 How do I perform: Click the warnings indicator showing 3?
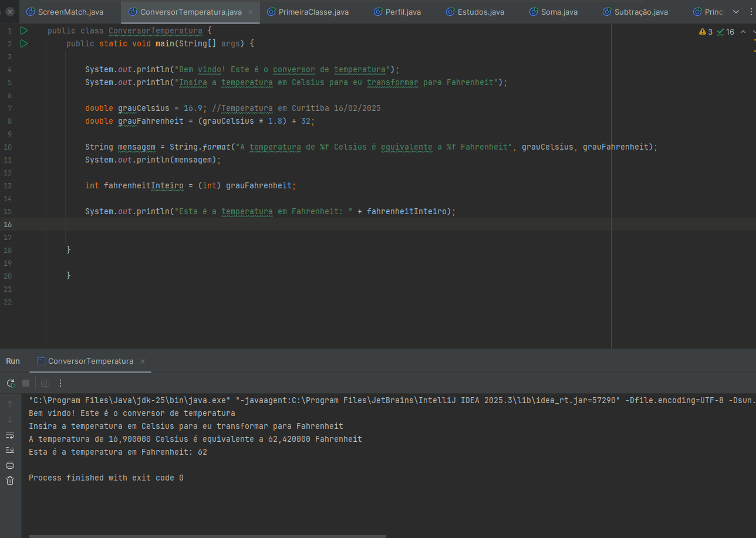(x=706, y=32)
